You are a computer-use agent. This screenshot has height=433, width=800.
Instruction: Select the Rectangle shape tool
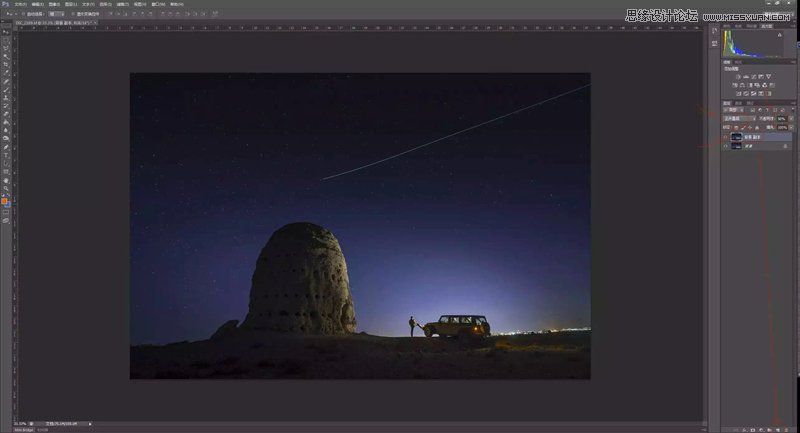point(6,171)
